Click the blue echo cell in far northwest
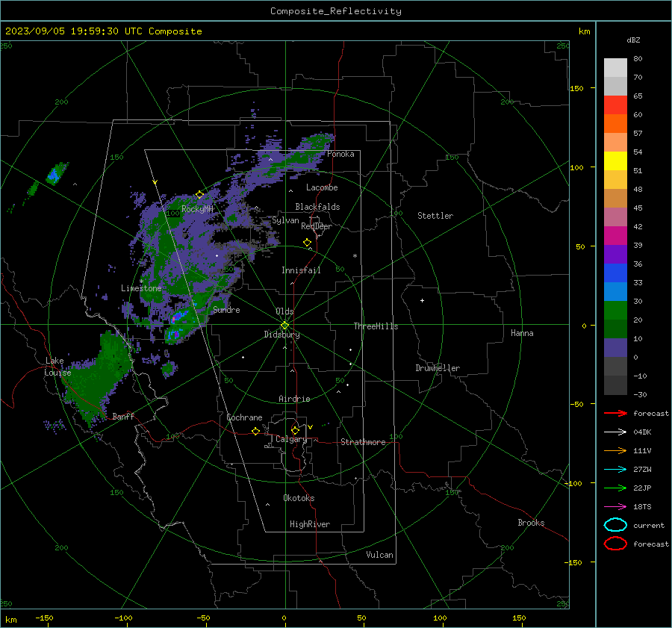 (x=54, y=174)
